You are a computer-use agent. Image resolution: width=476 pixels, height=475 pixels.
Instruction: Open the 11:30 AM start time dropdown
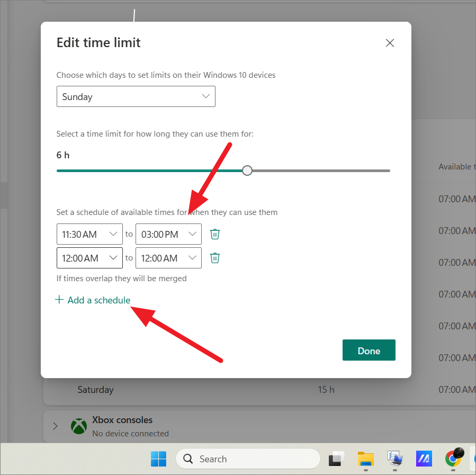89,234
